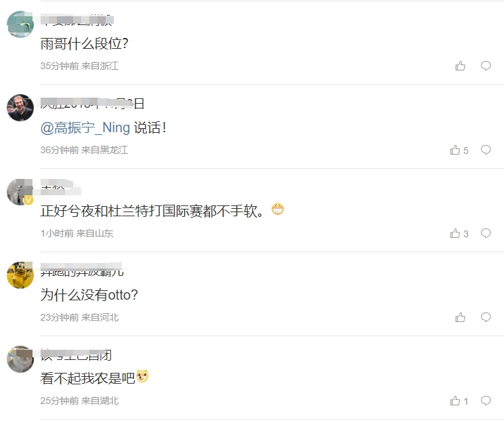Open verified avatar of the Shandong commenter
Screen dimensions: 504x423
[20, 192]
